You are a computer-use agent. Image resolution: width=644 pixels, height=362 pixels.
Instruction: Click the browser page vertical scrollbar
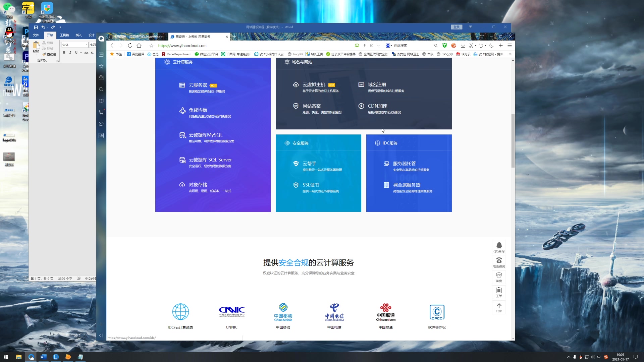tap(513, 141)
